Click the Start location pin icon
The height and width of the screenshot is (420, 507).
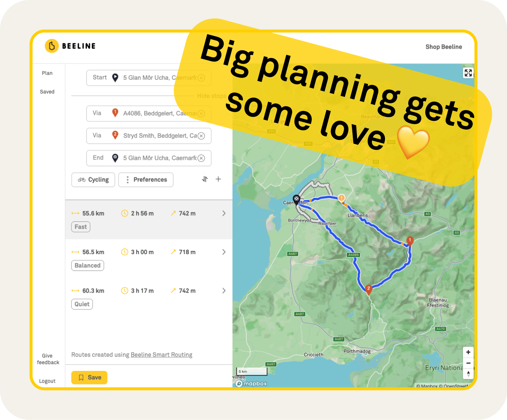115,78
